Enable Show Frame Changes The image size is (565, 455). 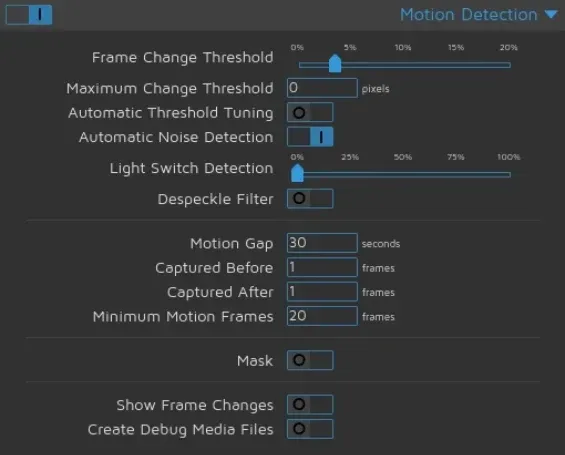310,405
